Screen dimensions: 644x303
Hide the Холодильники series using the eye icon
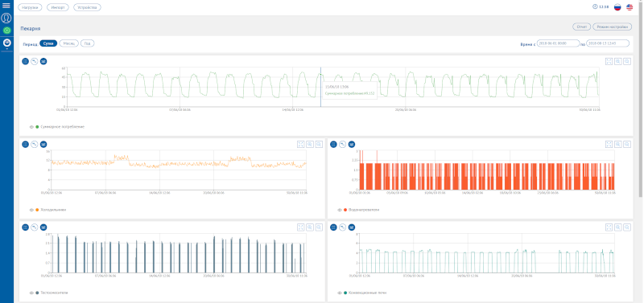[31, 210]
